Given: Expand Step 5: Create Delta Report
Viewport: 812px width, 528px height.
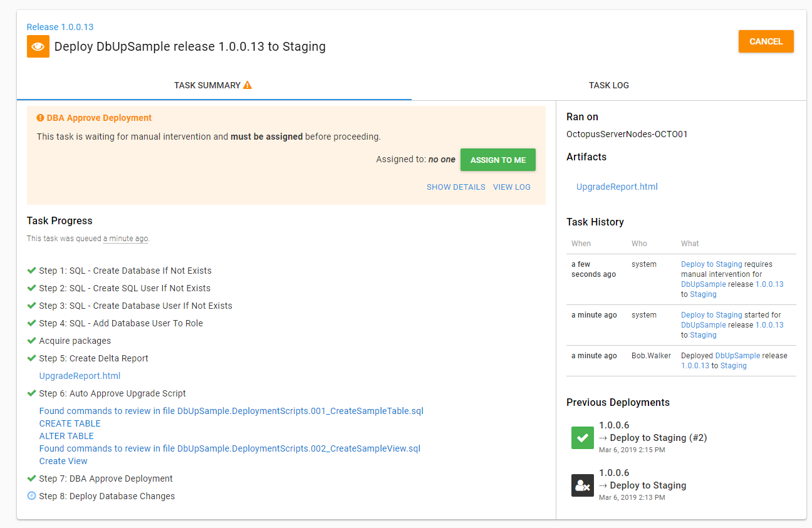Looking at the screenshot, I should pos(93,358).
